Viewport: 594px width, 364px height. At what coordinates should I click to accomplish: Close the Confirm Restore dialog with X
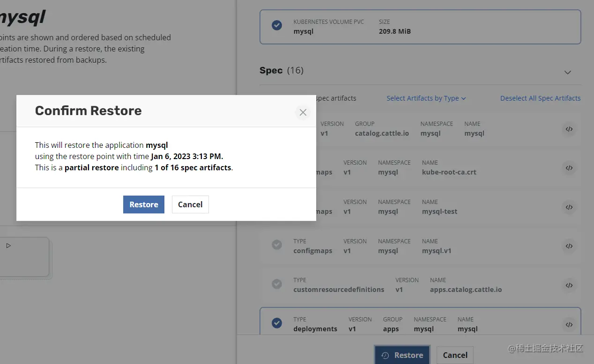303,112
